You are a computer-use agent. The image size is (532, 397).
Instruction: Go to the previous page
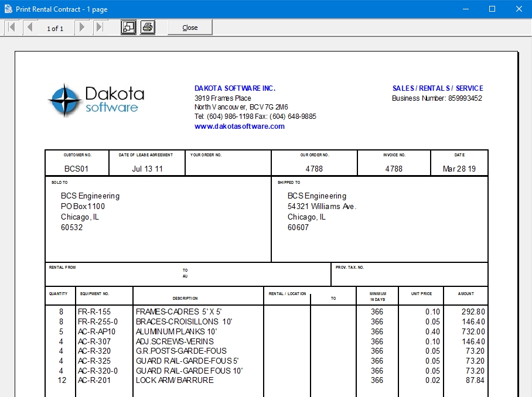tap(30, 27)
